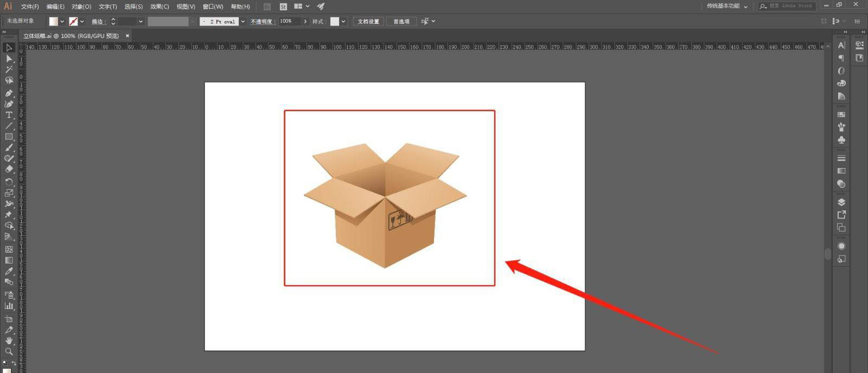Select the Puppet Warp pin tool
Screen dimensions: 868x373
(9, 215)
